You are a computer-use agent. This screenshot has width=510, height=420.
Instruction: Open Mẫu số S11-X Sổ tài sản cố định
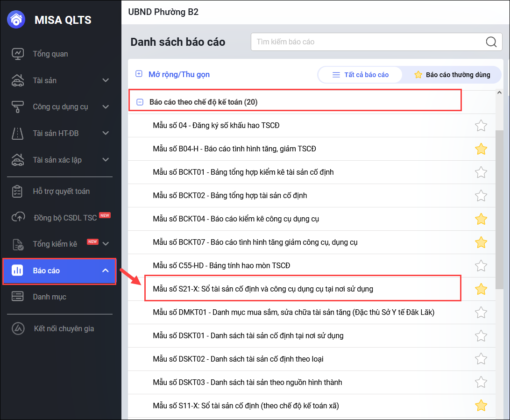[x=246, y=406]
